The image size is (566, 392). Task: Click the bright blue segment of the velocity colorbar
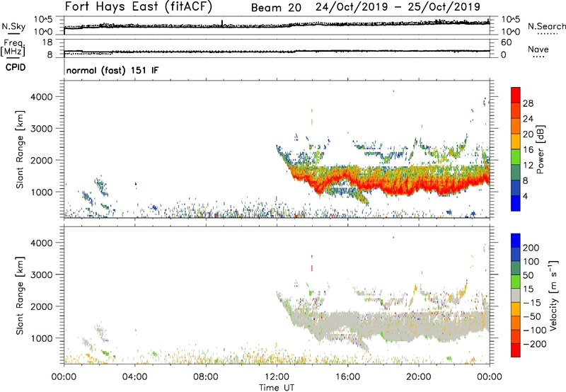coord(516,241)
